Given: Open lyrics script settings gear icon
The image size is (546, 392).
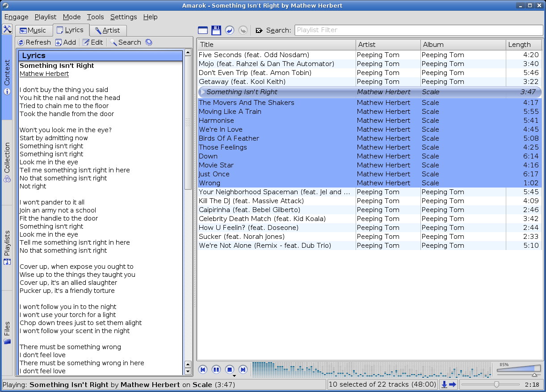Looking at the screenshot, I should [x=149, y=42].
